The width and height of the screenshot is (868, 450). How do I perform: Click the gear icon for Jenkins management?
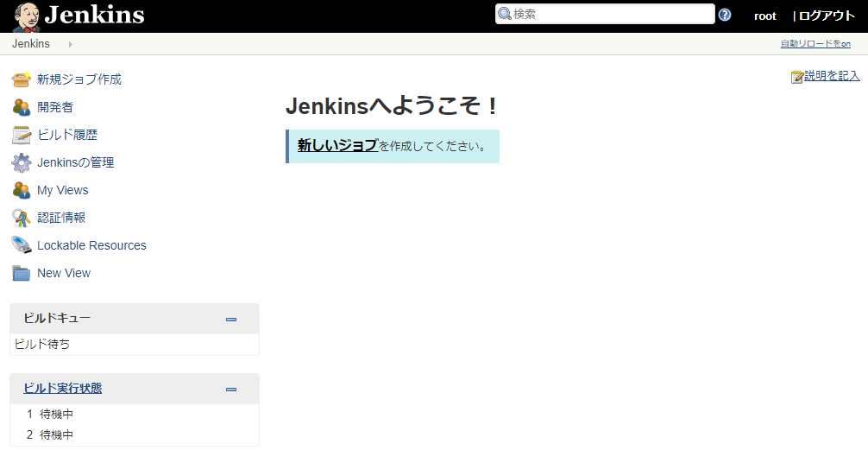21,162
